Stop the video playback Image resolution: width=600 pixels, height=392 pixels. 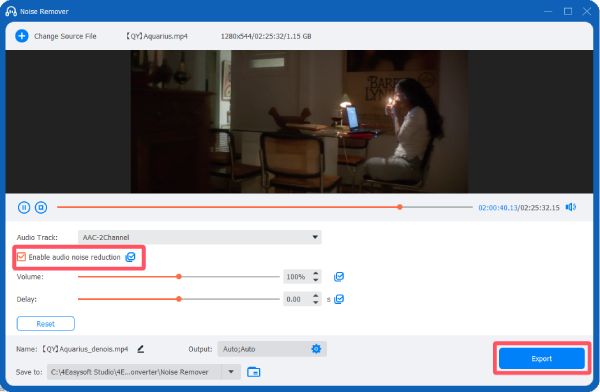(41, 207)
